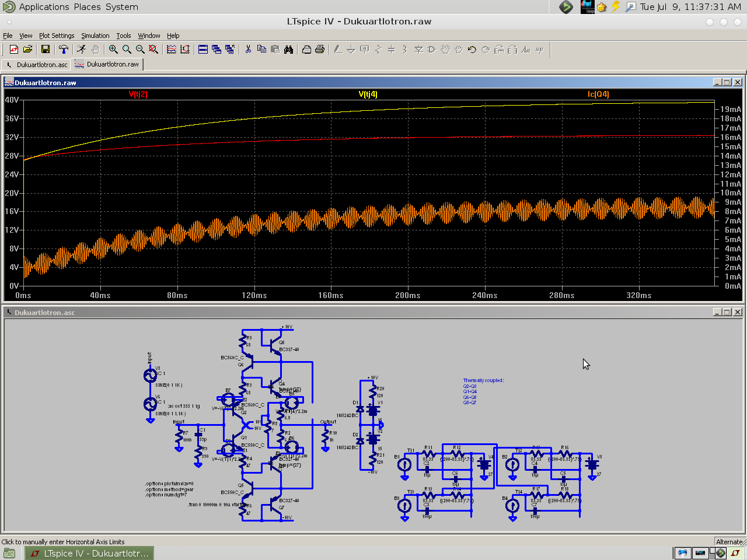747x560 pixels.
Task: Switch to the Dukuartlotron.asc tab
Action: pos(36,65)
